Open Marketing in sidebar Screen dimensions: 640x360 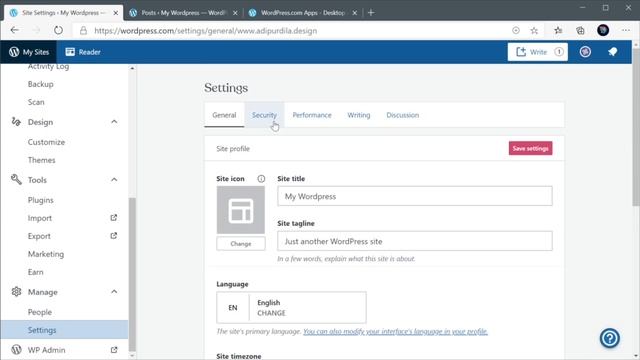click(x=46, y=254)
